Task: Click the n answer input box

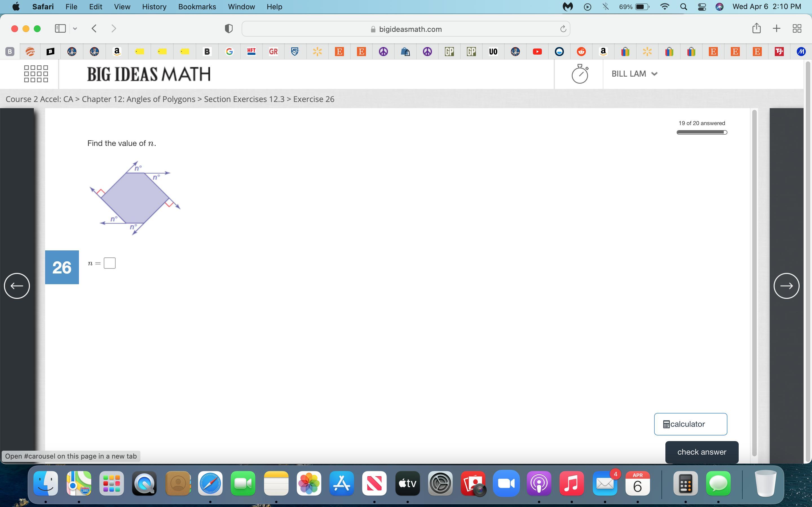Action: point(110,263)
